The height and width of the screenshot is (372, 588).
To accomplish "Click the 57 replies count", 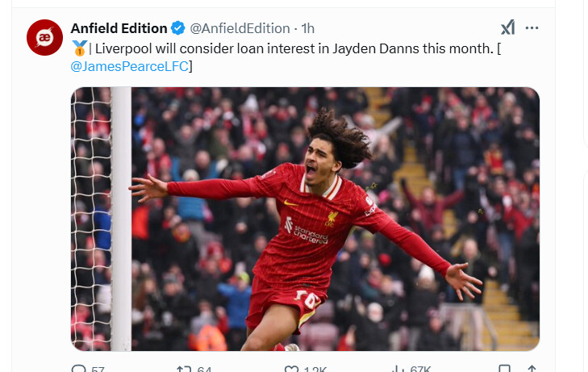I will (98, 370).
